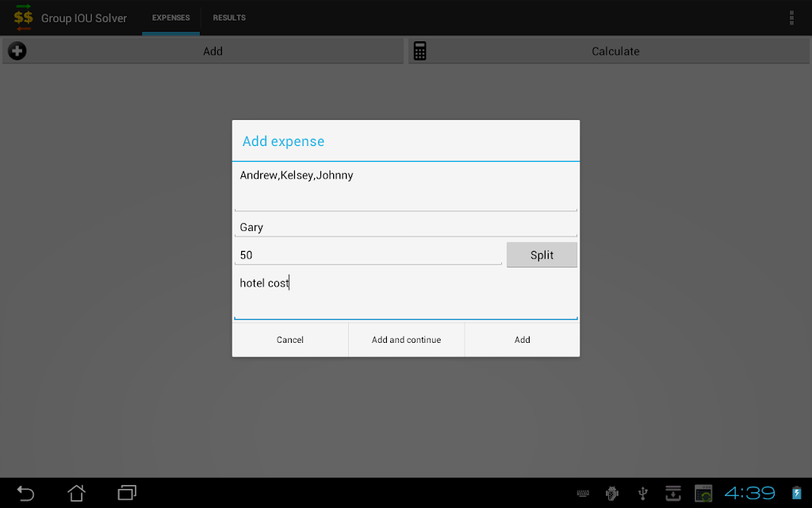Tap the USB connection status icon
This screenshot has width=812, height=508.
642,494
